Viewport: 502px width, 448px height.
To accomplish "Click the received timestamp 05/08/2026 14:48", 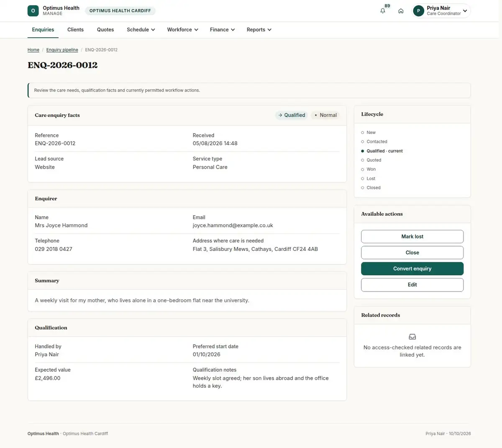I will (x=215, y=143).
